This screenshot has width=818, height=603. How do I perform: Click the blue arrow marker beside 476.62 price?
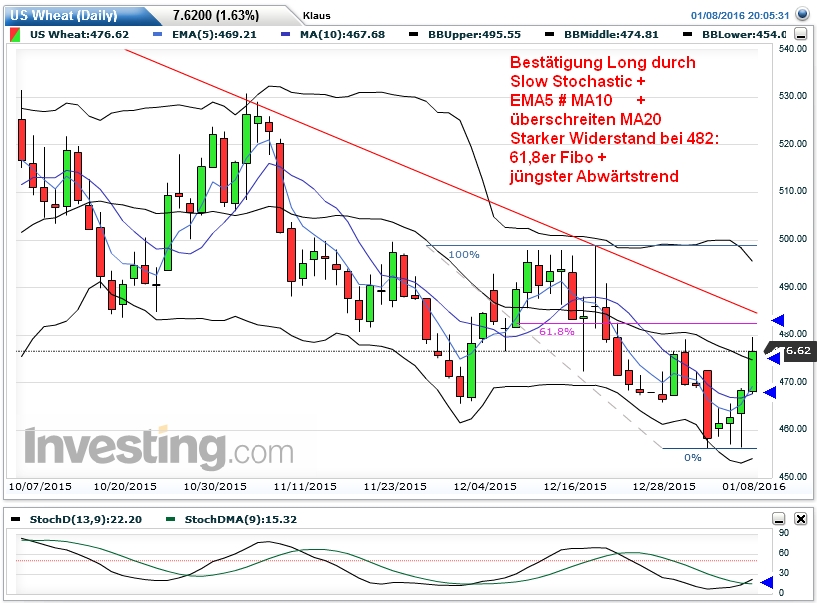click(773, 358)
